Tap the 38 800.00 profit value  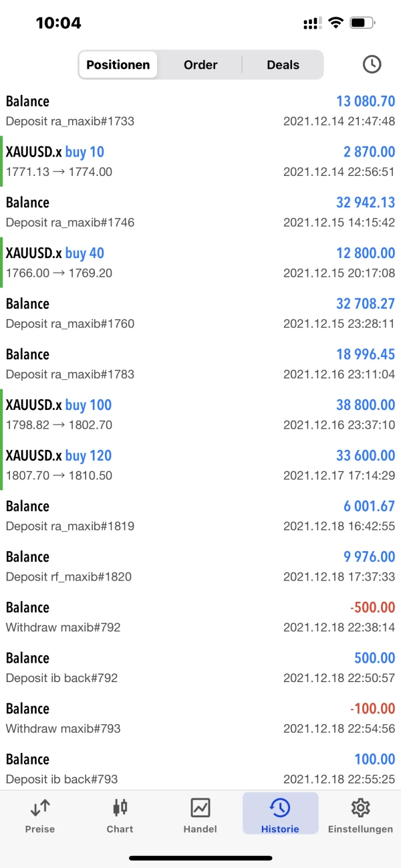(366, 405)
